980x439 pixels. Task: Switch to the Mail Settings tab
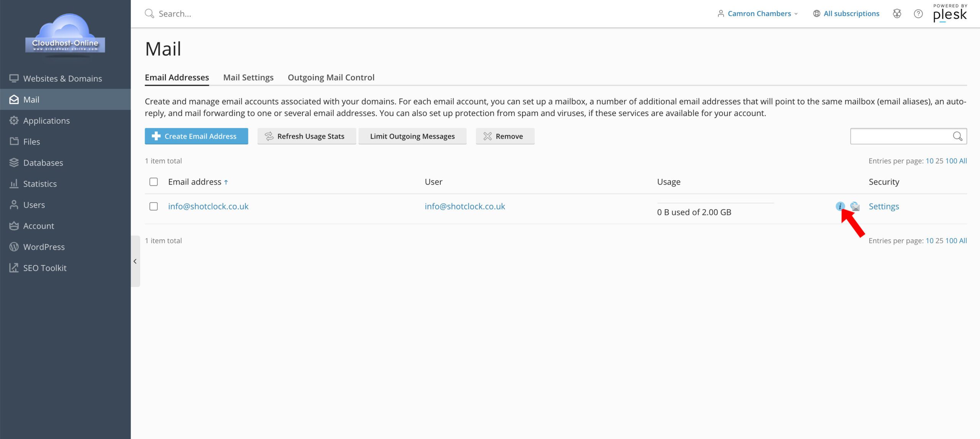coord(248,77)
